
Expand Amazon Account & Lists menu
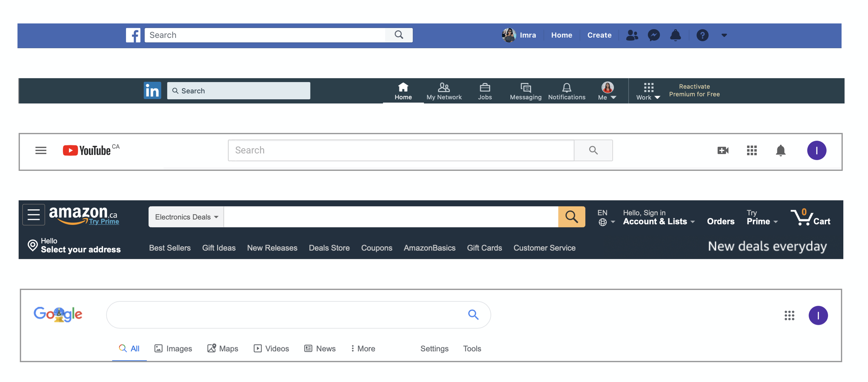658,221
